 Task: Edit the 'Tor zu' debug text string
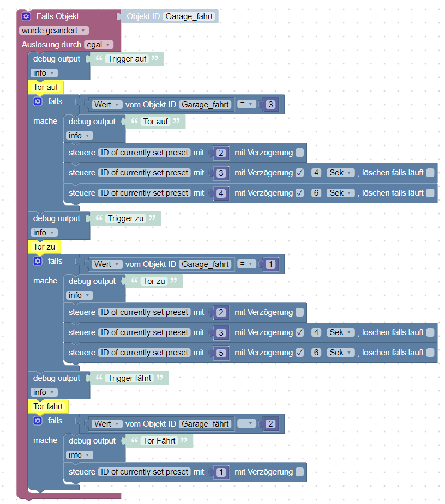(154, 281)
